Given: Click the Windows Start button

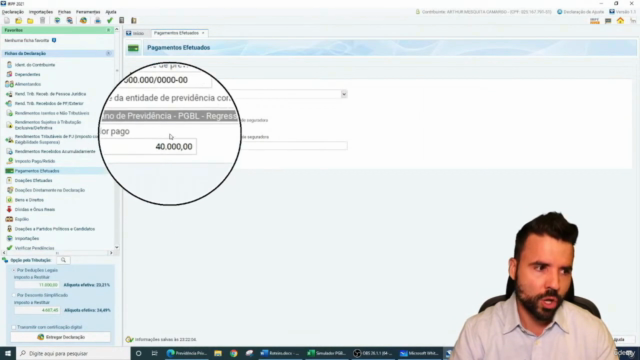Looking at the screenshot, I should (8, 353).
